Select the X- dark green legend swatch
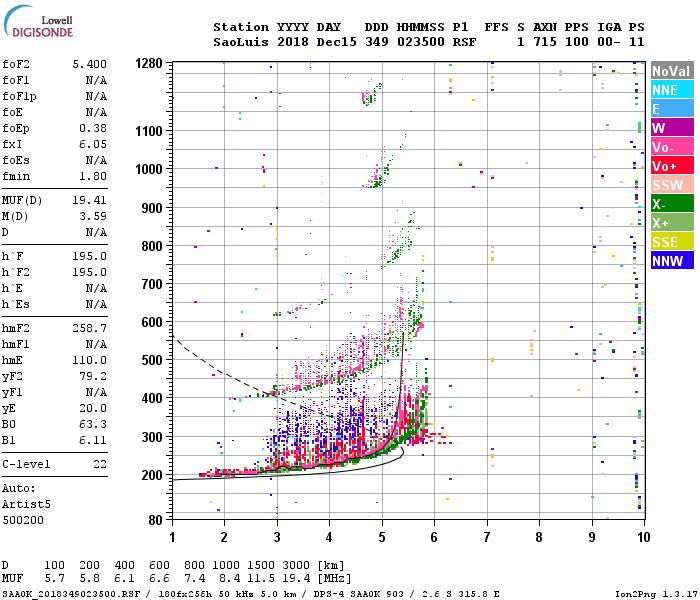 click(672, 204)
